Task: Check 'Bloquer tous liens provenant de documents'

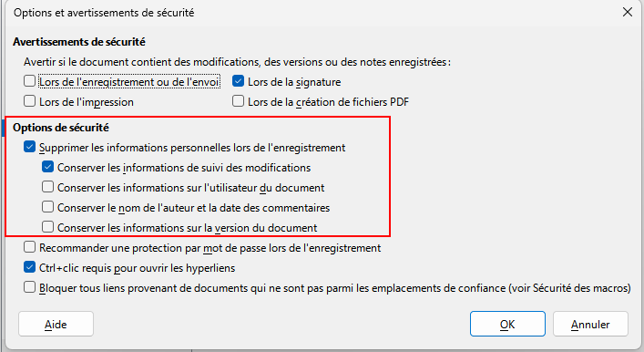Action: click(29, 286)
